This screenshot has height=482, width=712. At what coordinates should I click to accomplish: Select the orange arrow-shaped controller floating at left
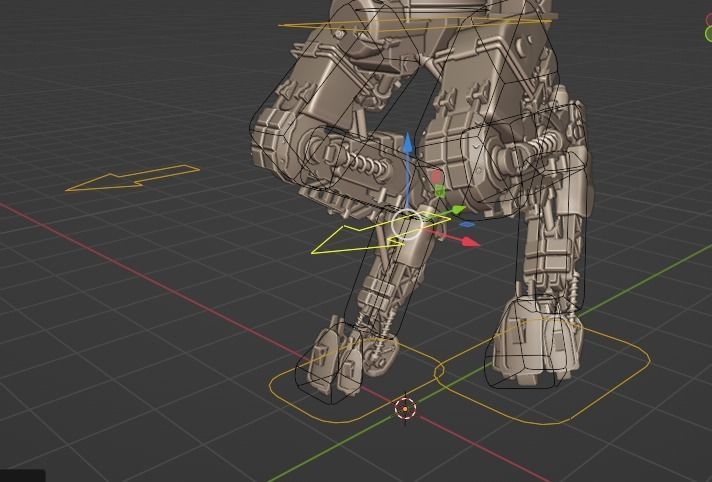[x=132, y=178]
